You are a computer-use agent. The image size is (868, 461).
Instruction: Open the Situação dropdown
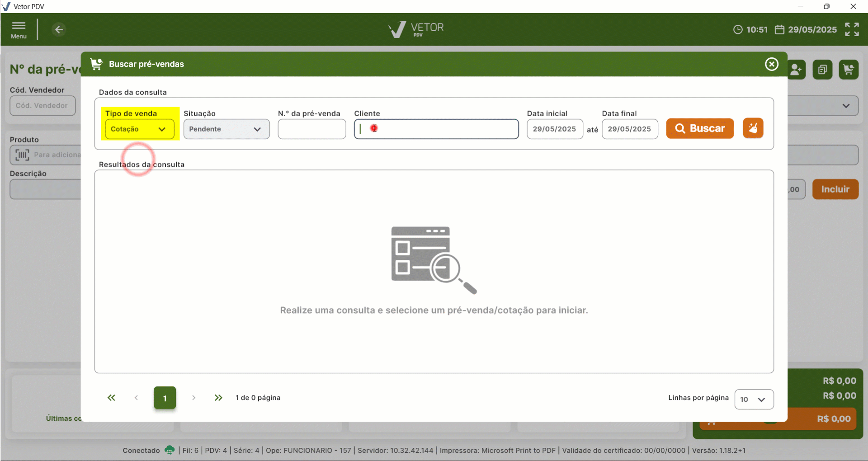tap(226, 129)
